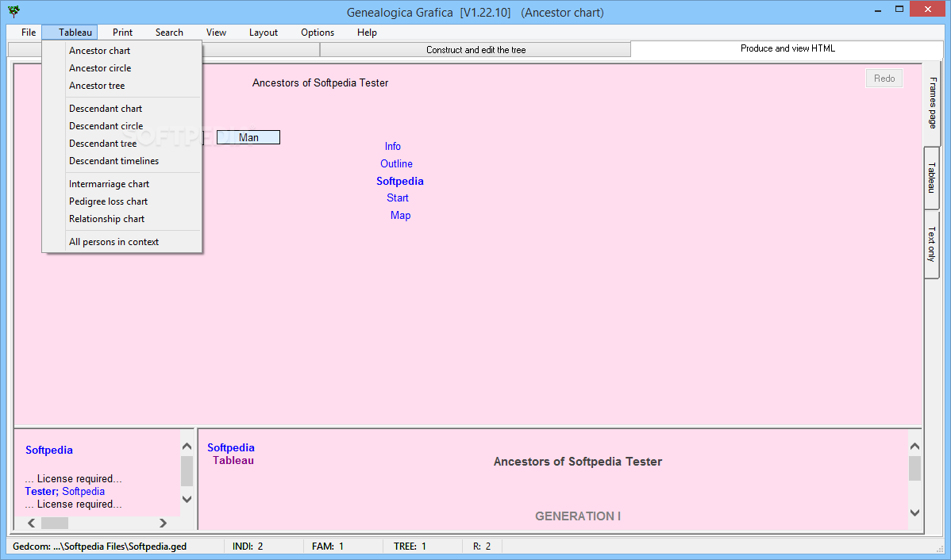
Task: Select Descendant chart menu entry
Action: [x=122, y=109]
